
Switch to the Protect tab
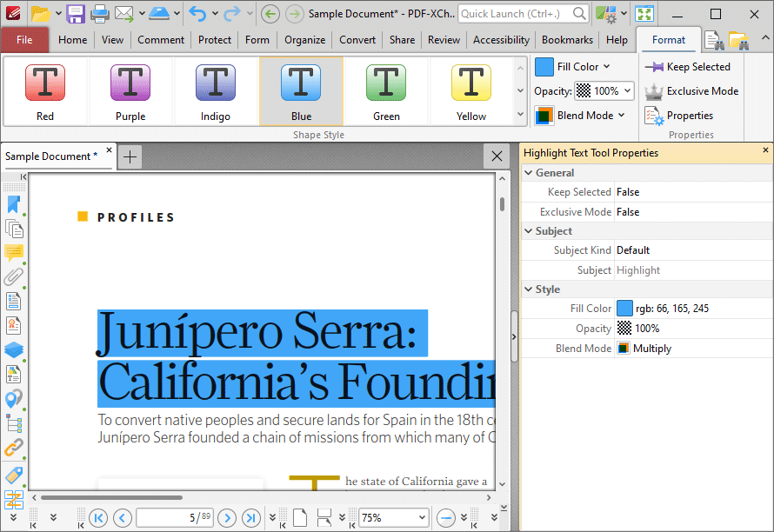point(215,40)
